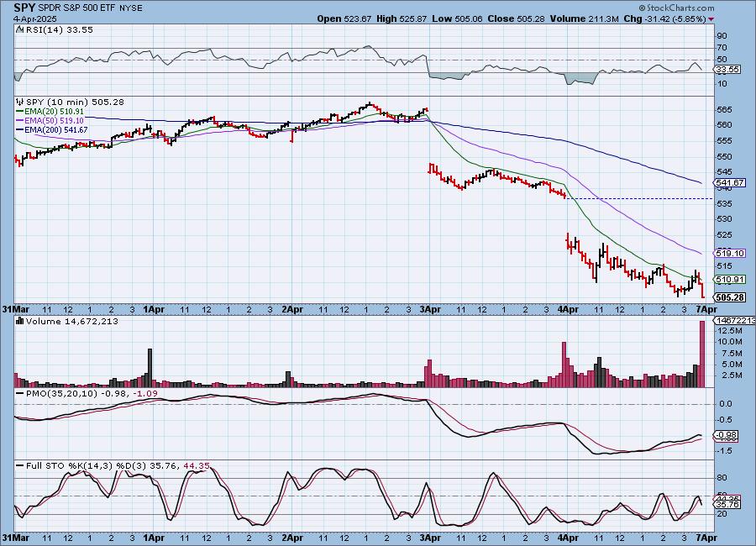Viewport: 756px width, 546px height.
Task: Click the tallest final volume bar
Action: (702, 354)
